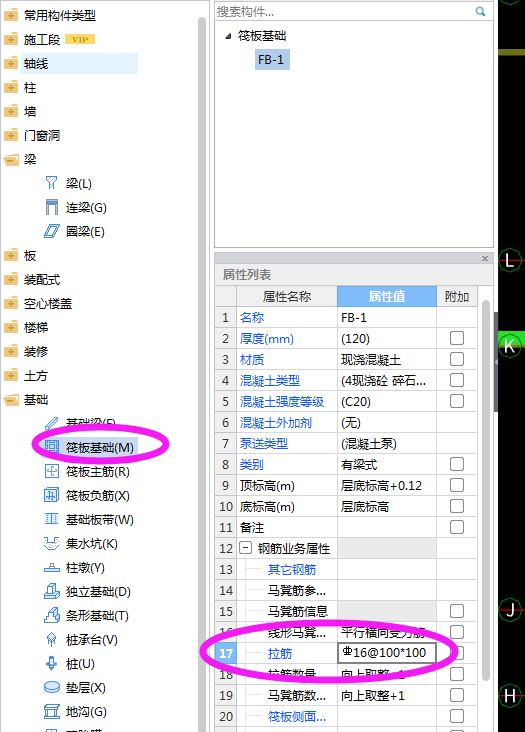Collapse the 梁 folder

pos(11,160)
